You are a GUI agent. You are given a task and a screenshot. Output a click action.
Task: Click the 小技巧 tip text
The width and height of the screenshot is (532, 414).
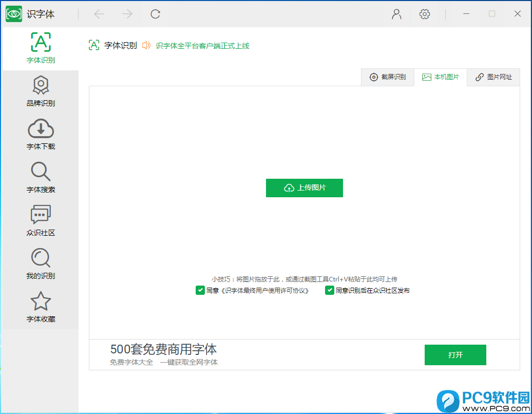click(x=305, y=279)
